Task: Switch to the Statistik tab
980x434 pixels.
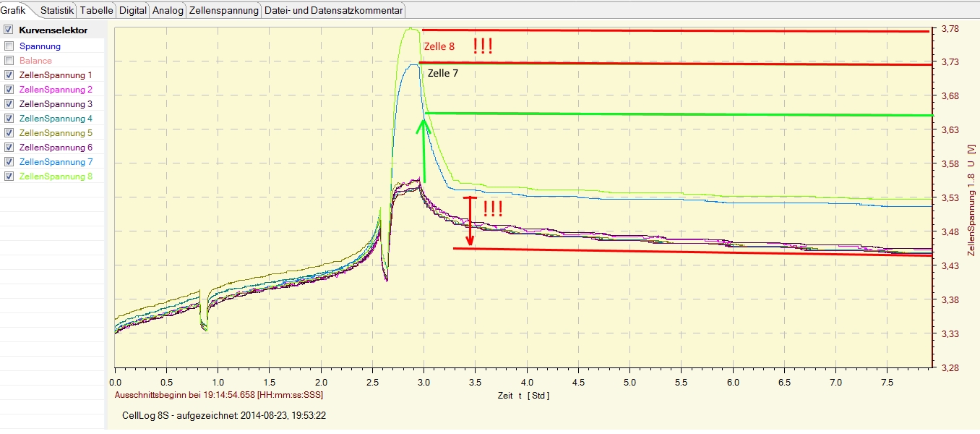Action: point(57,11)
